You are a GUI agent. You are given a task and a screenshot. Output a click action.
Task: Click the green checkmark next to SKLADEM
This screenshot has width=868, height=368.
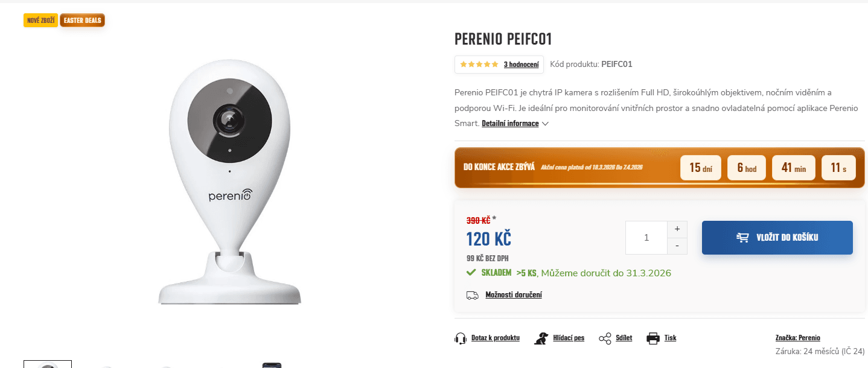point(471,272)
